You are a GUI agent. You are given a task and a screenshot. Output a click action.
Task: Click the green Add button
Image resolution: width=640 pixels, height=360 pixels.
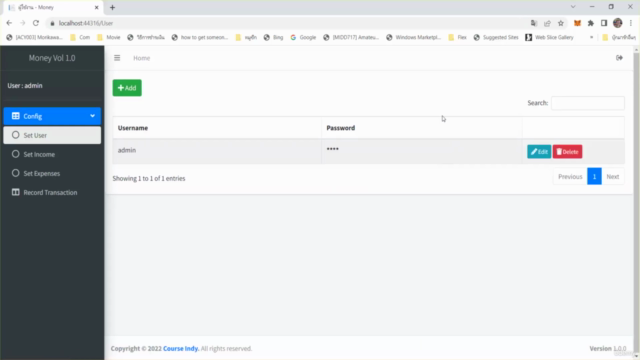[x=127, y=88]
